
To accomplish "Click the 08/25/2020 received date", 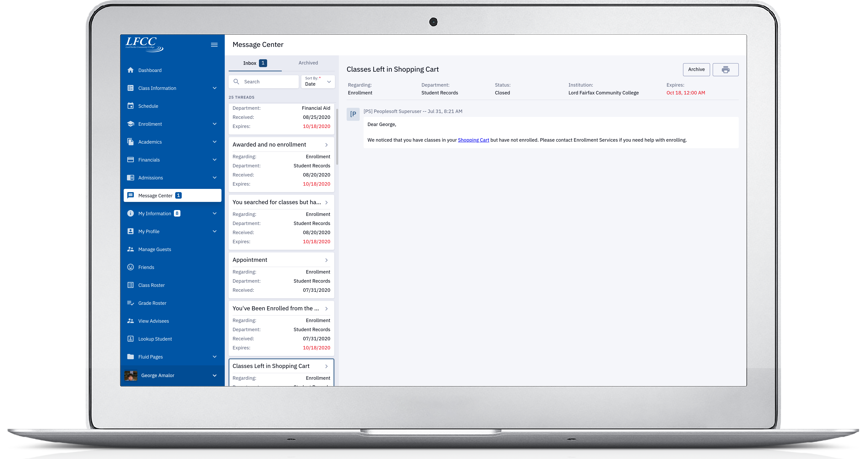I will (316, 117).
